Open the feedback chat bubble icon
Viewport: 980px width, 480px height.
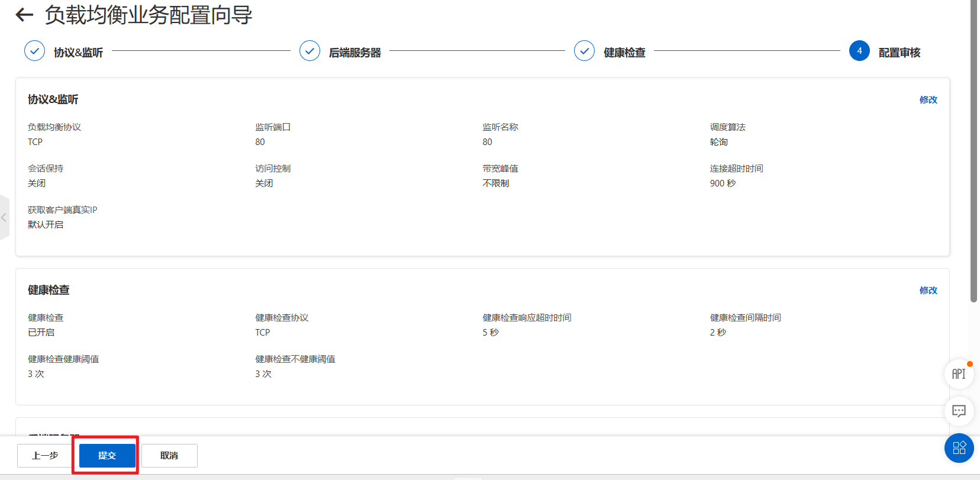tap(959, 411)
